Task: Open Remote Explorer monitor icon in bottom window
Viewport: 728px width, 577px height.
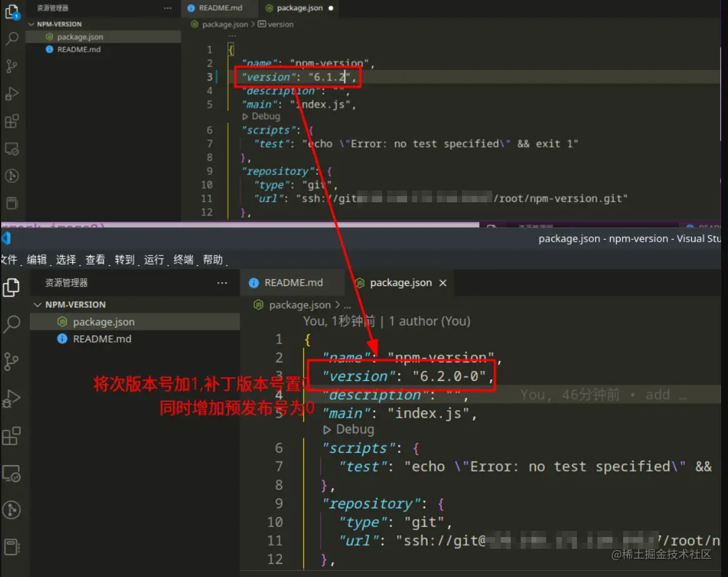Action: [12, 473]
